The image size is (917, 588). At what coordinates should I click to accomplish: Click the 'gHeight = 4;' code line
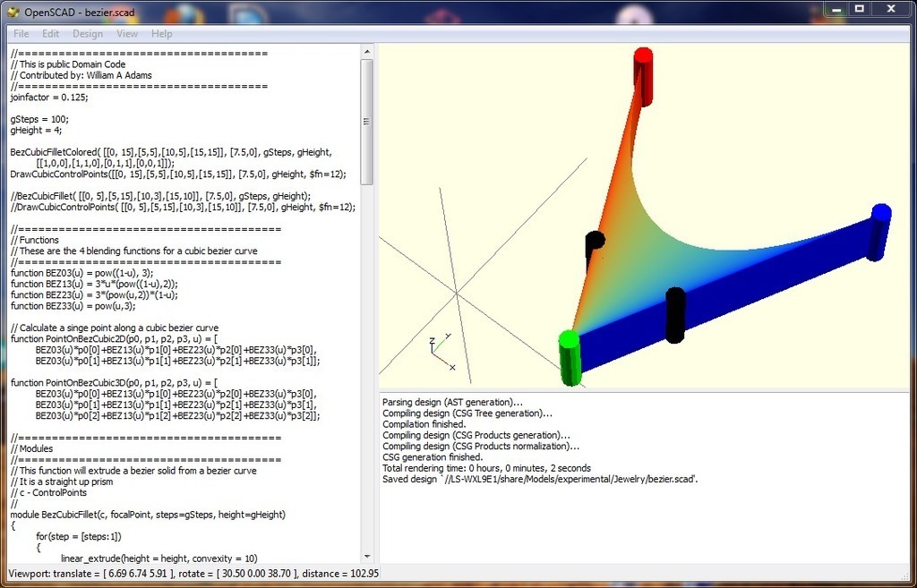pos(36,131)
